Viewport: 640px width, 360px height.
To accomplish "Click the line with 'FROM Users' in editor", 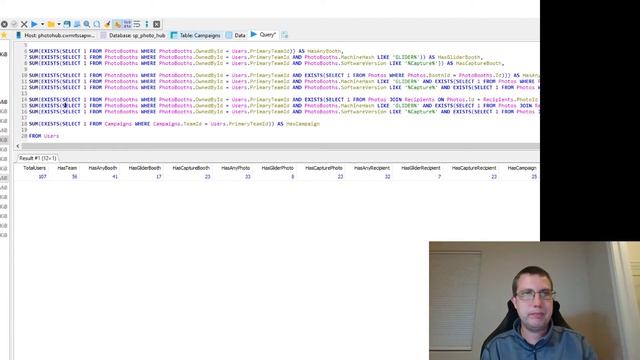I will [x=44, y=136].
